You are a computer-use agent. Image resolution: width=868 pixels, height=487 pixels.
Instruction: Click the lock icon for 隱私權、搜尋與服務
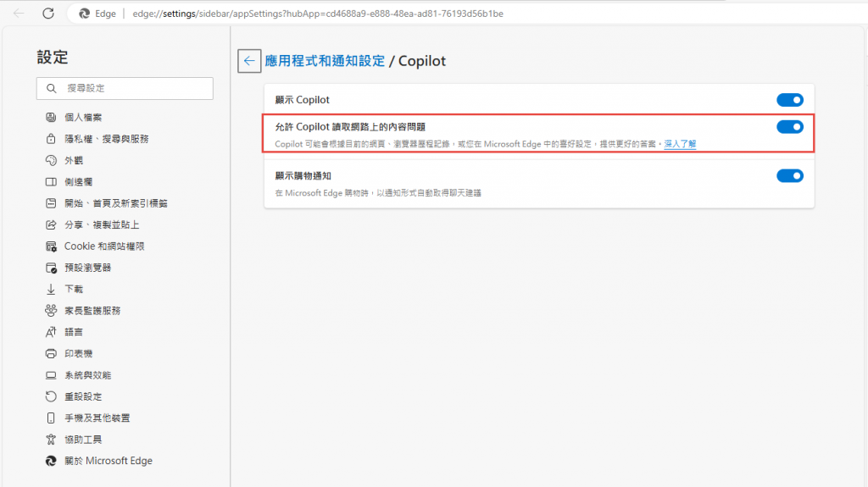tap(51, 139)
